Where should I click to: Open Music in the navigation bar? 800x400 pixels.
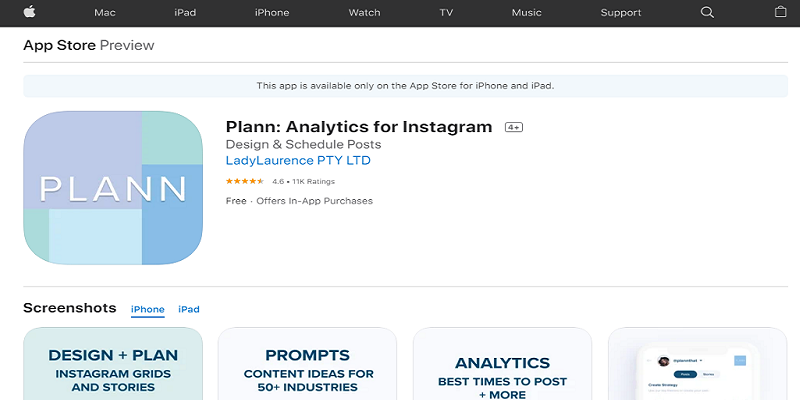click(527, 13)
